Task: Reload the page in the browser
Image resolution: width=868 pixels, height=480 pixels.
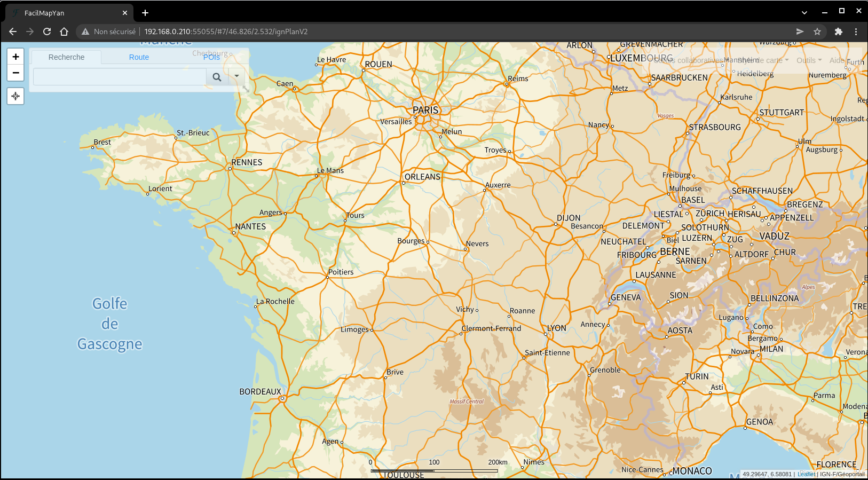Action: coord(47,32)
